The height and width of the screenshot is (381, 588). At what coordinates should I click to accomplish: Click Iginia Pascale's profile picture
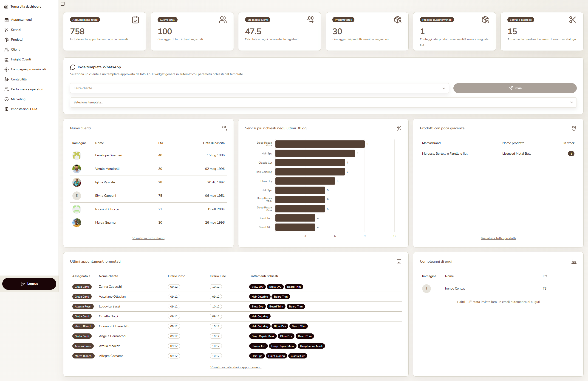[76, 182]
